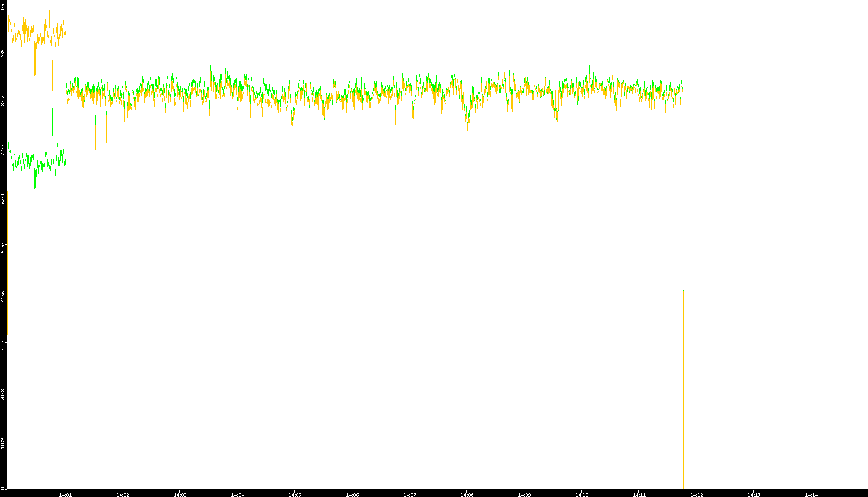868x497 pixels.
Task: Select the 4156 y-axis label
Action: (x=3, y=296)
